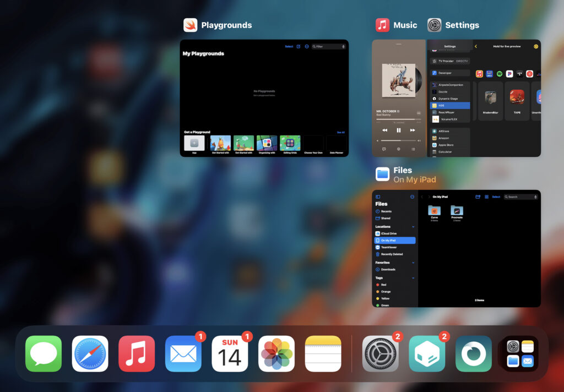Switch to grid view in Files toolbar

pyautogui.click(x=487, y=197)
